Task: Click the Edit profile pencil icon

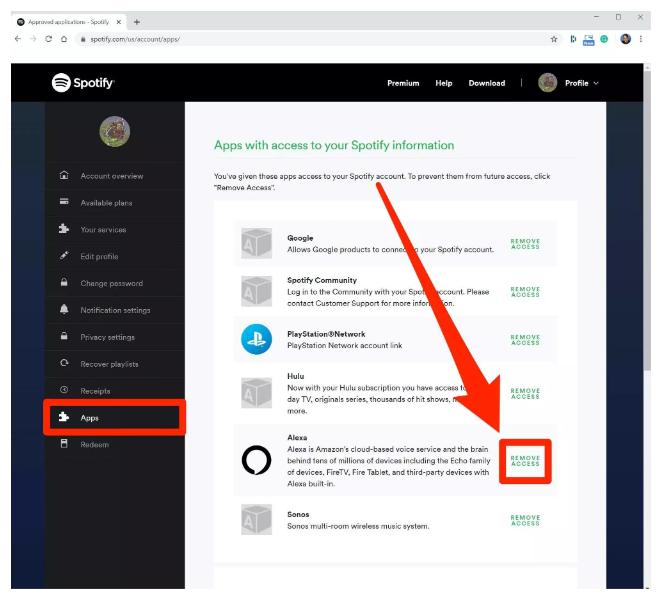Action: [64, 256]
